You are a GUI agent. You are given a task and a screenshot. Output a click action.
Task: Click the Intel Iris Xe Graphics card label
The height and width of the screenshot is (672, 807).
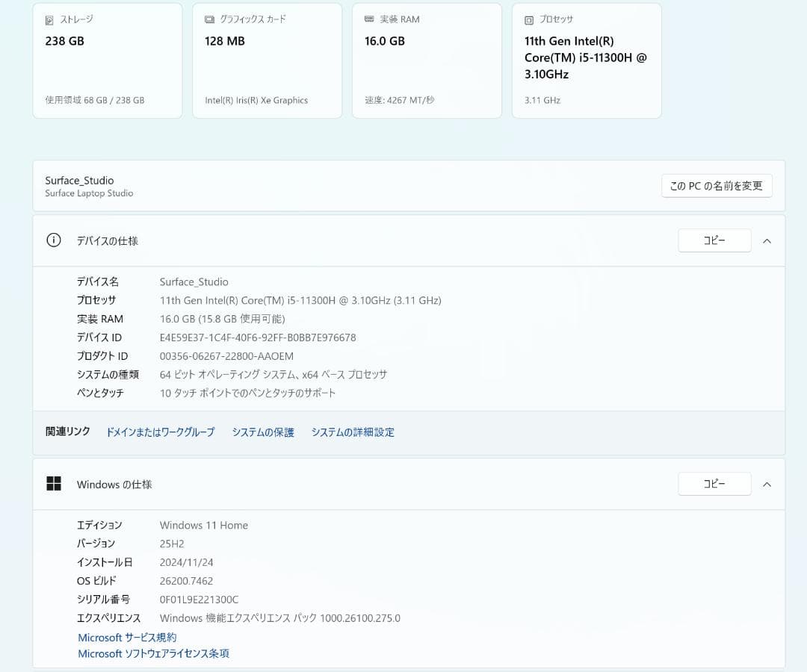click(256, 100)
